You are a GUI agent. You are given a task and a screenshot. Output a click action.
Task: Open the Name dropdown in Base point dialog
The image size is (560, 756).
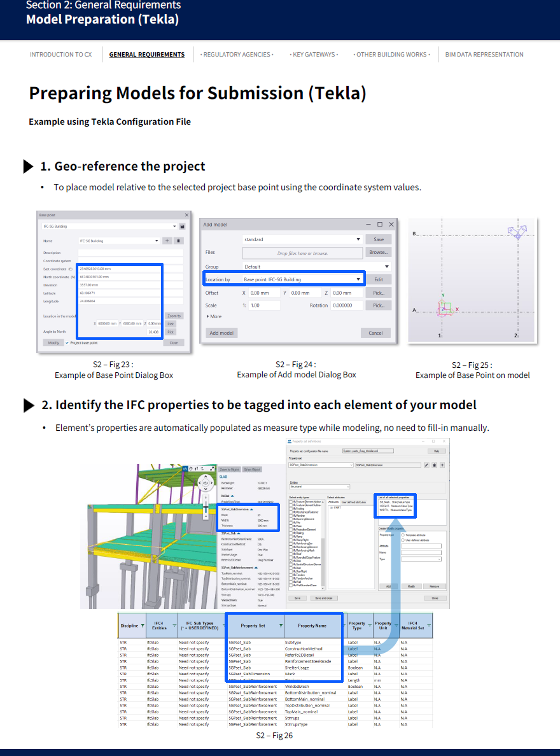click(118, 241)
